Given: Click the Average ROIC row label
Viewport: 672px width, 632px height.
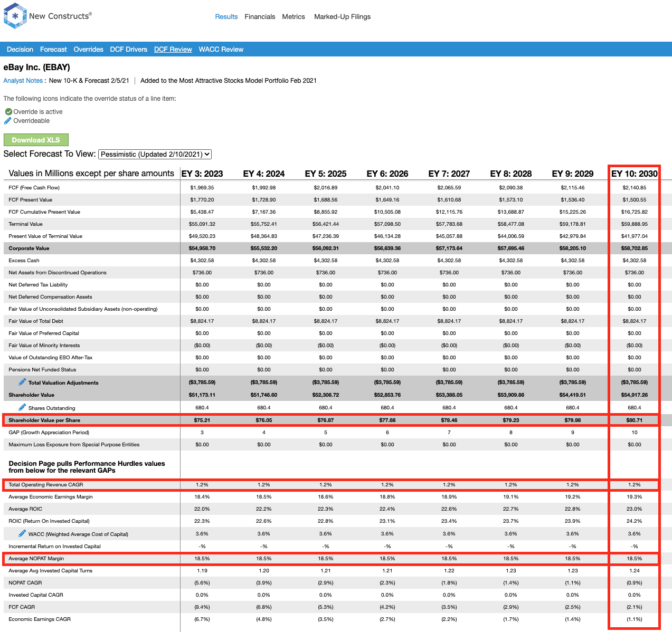Looking at the screenshot, I should tap(25, 509).
